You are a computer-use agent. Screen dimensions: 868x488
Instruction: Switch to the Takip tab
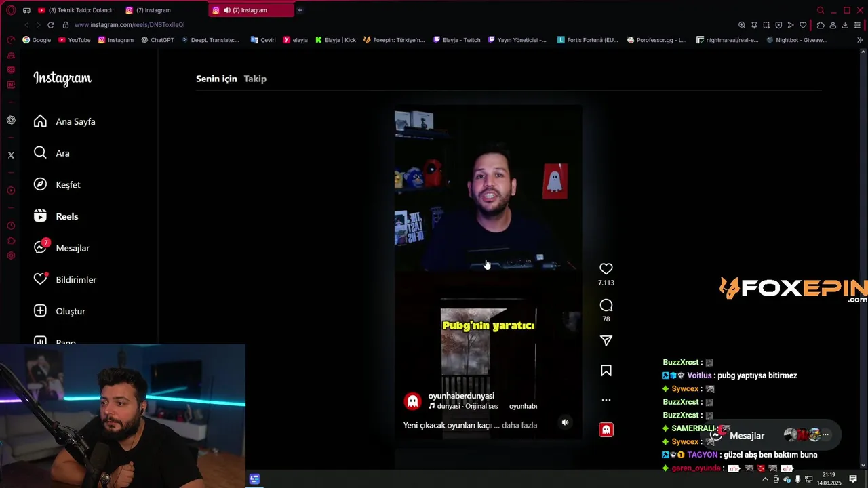(x=255, y=79)
